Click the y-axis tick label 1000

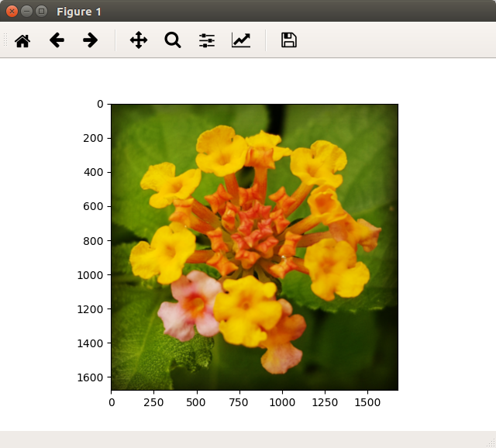point(90,275)
